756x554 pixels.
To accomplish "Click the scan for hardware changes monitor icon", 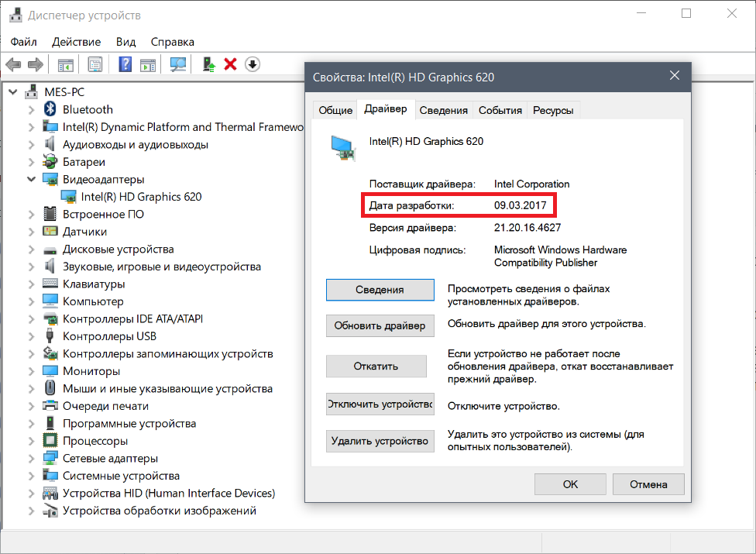I will [x=178, y=64].
